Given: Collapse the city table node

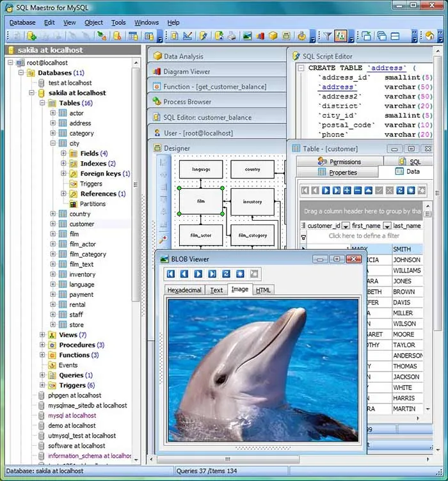Looking at the screenshot, I should click(x=52, y=143).
